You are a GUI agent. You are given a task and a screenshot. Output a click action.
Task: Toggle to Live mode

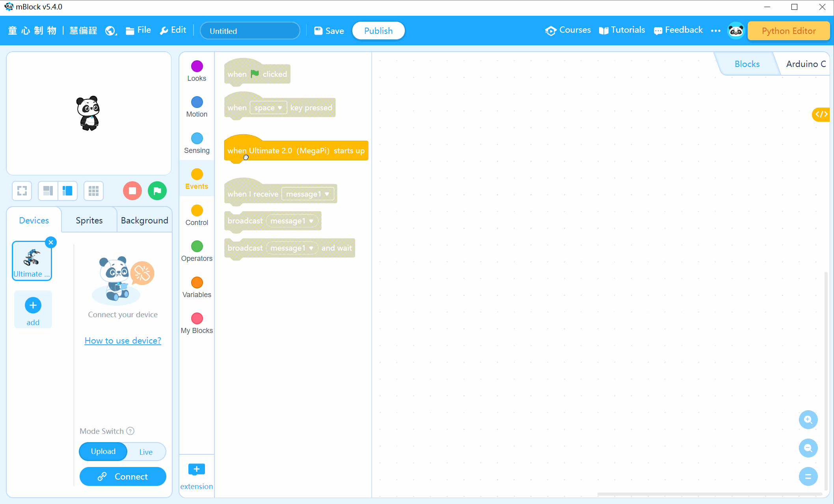[145, 452]
